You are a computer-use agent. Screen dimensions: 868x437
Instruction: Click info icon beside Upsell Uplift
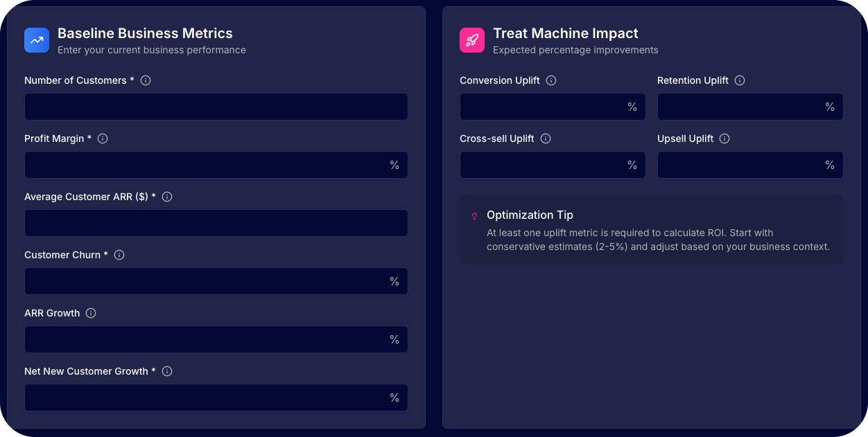point(724,139)
